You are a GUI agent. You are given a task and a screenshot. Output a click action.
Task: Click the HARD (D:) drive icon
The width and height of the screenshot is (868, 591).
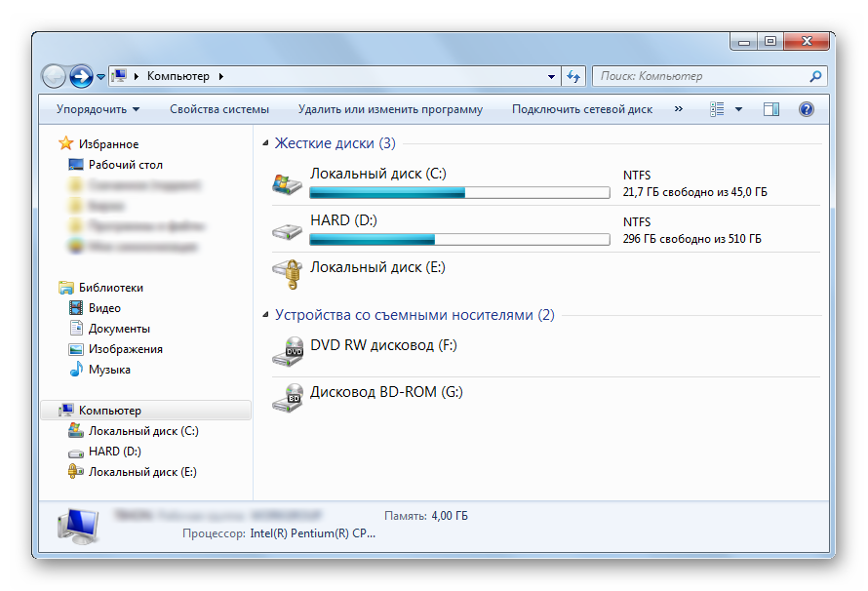click(x=288, y=231)
